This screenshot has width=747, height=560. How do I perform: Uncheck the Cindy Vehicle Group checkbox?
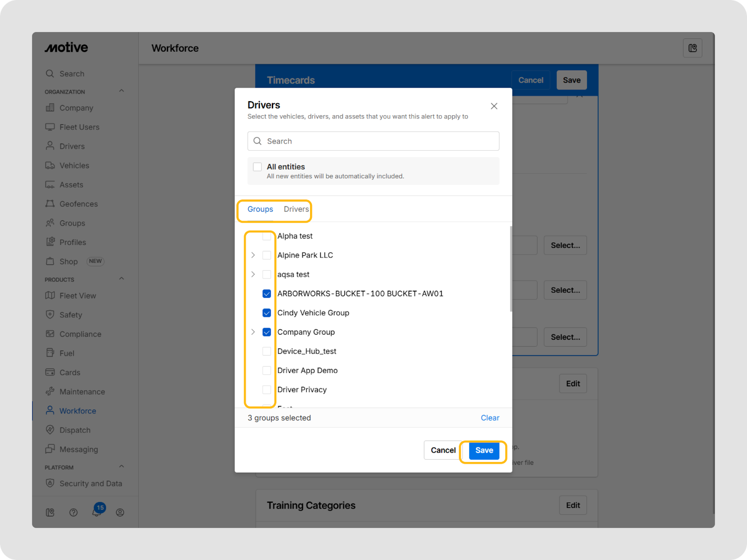(267, 313)
